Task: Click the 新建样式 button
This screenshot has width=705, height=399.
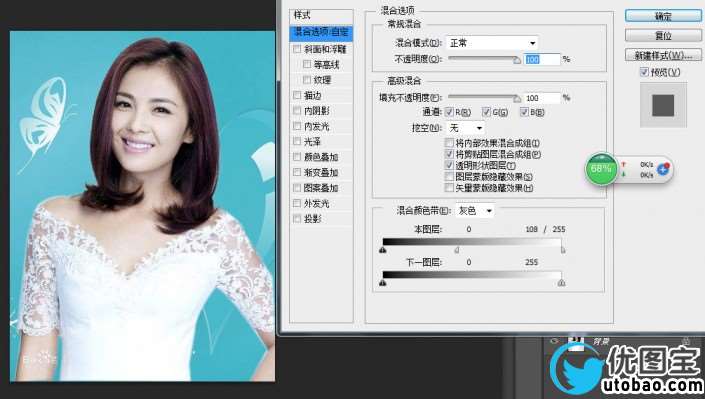Action: [x=663, y=55]
